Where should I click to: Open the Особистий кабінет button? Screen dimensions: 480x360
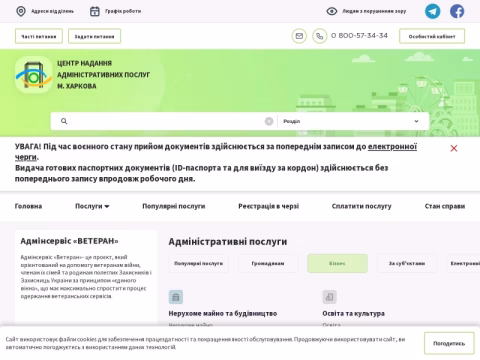pyautogui.click(x=432, y=36)
